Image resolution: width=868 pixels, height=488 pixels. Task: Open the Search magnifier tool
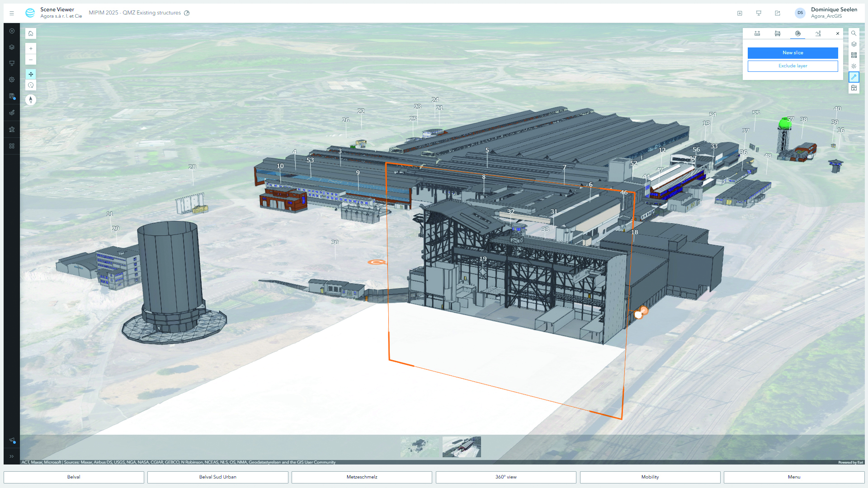coord(854,33)
